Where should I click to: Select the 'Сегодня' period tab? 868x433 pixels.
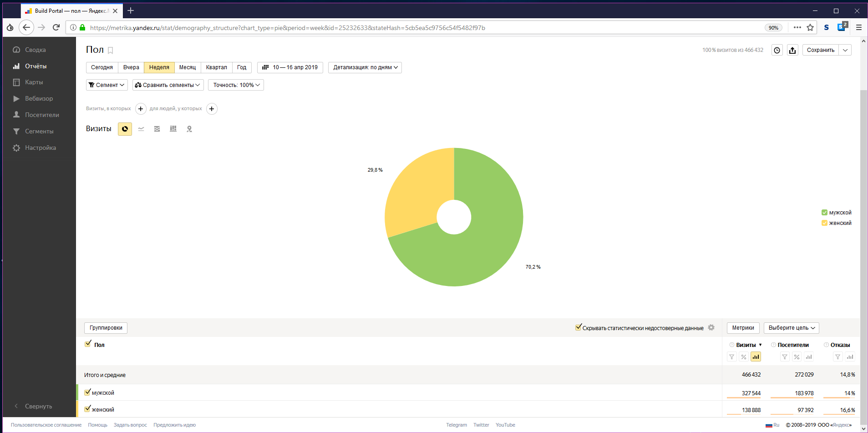tap(102, 67)
